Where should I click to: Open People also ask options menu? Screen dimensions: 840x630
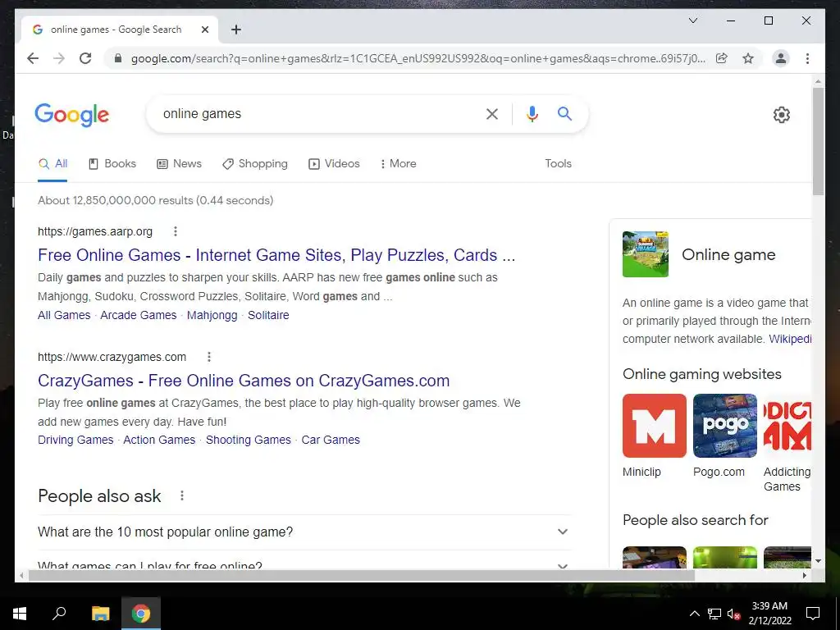coord(182,496)
